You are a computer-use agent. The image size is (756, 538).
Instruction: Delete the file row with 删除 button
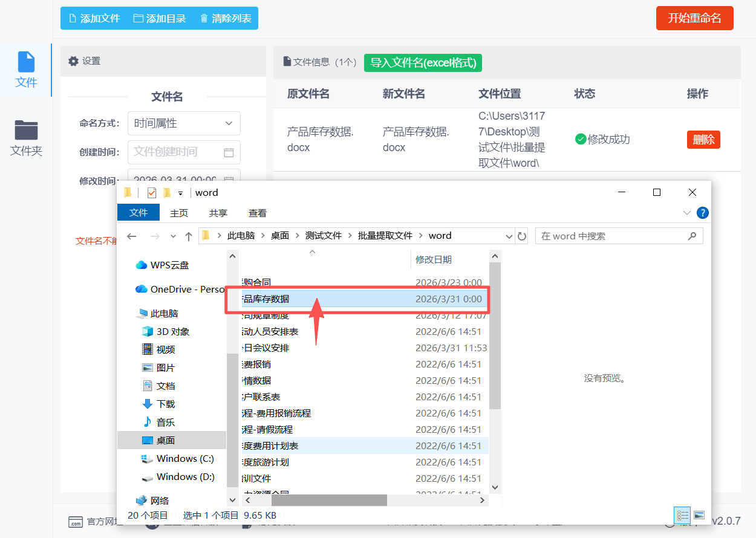pos(703,140)
